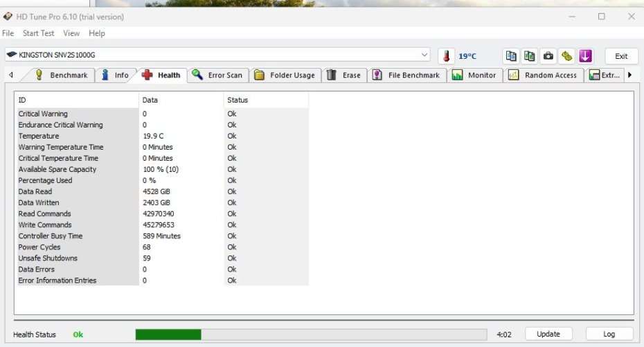Image resolution: width=644 pixels, height=347 pixels.
Task: Click the camera save screenshot icon
Action: [x=548, y=56]
